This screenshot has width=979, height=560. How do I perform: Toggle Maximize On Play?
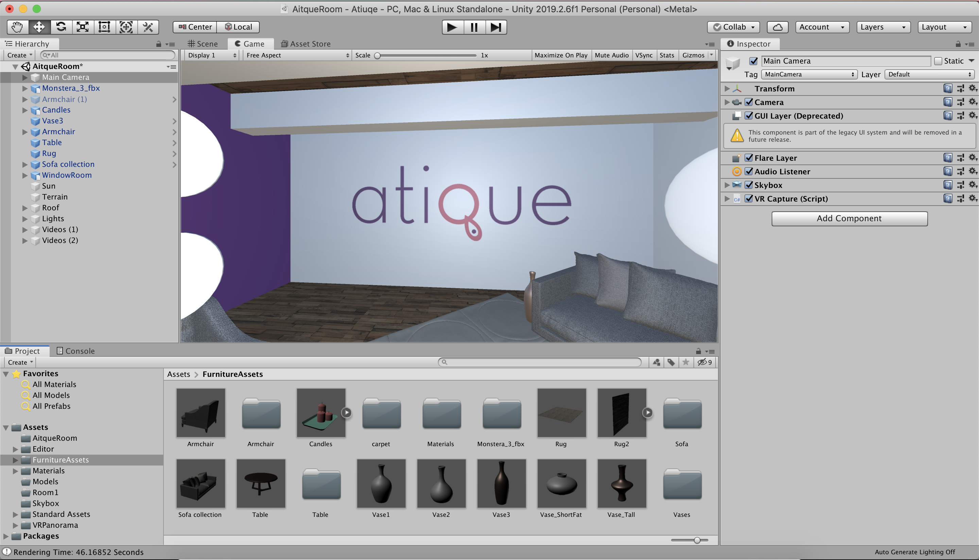tap(561, 55)
